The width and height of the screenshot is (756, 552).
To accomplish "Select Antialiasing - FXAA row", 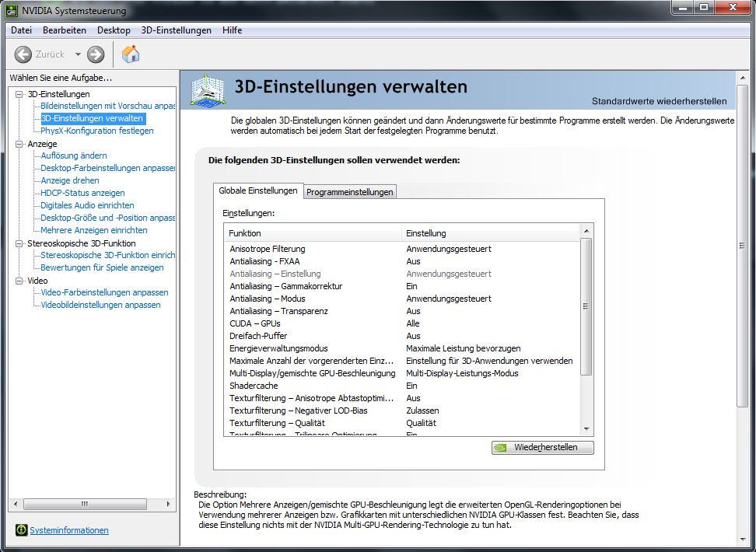I will coord(403,261).
